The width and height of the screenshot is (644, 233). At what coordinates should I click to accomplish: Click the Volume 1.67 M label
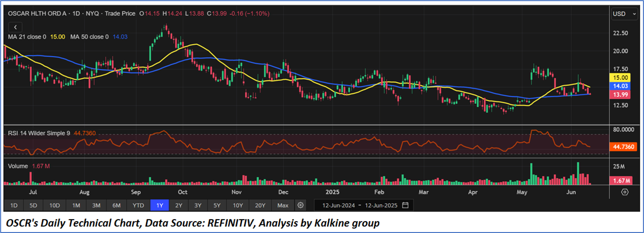point(29,166)
